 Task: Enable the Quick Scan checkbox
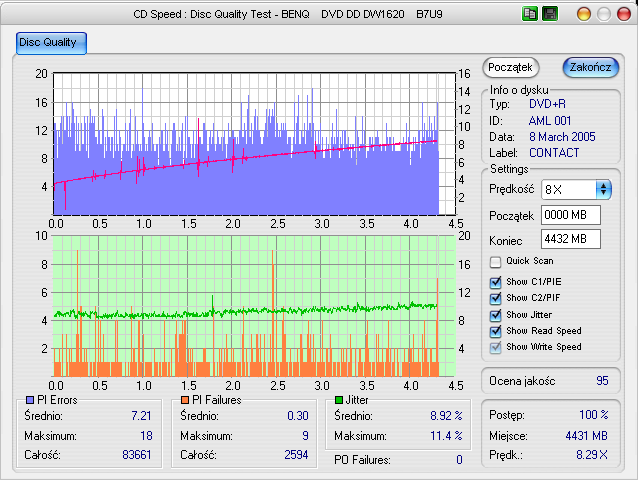point(495,262)
